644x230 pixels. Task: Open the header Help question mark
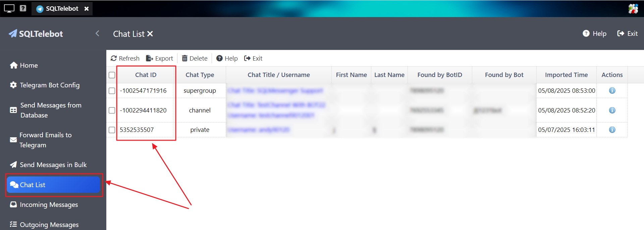(x=586, y=34)
